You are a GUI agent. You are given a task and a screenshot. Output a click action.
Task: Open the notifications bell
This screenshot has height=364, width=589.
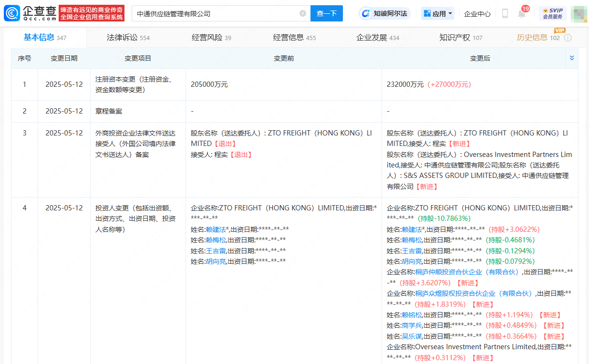click(522, 13)
